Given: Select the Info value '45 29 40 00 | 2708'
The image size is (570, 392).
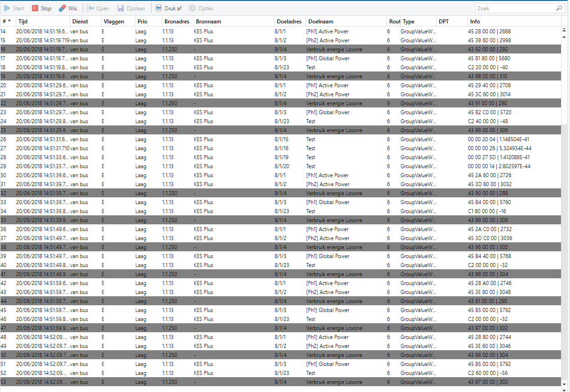Looking at the screenshot, I should [x=489, y=85].
